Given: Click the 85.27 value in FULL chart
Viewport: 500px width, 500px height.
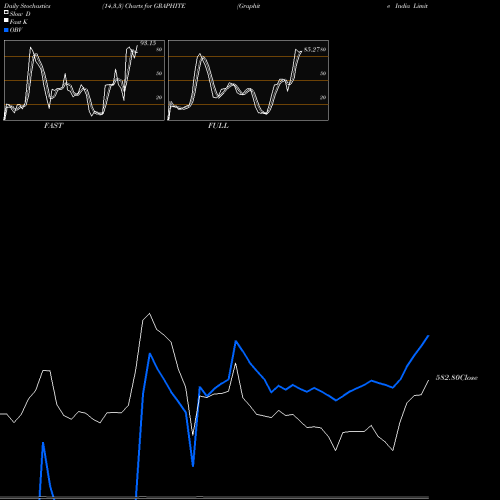Looking at the screenshot, I should pyautogui.click(x=312, y=50).
